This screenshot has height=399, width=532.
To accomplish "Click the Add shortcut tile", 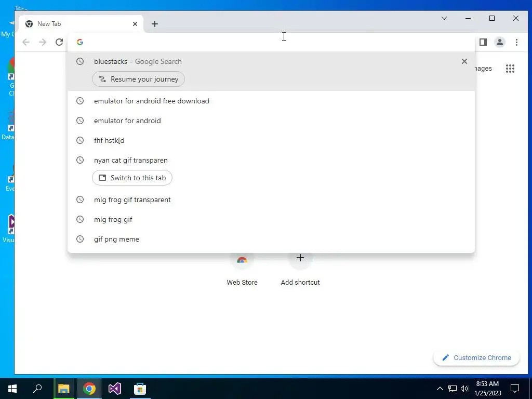I will [300, 270].
